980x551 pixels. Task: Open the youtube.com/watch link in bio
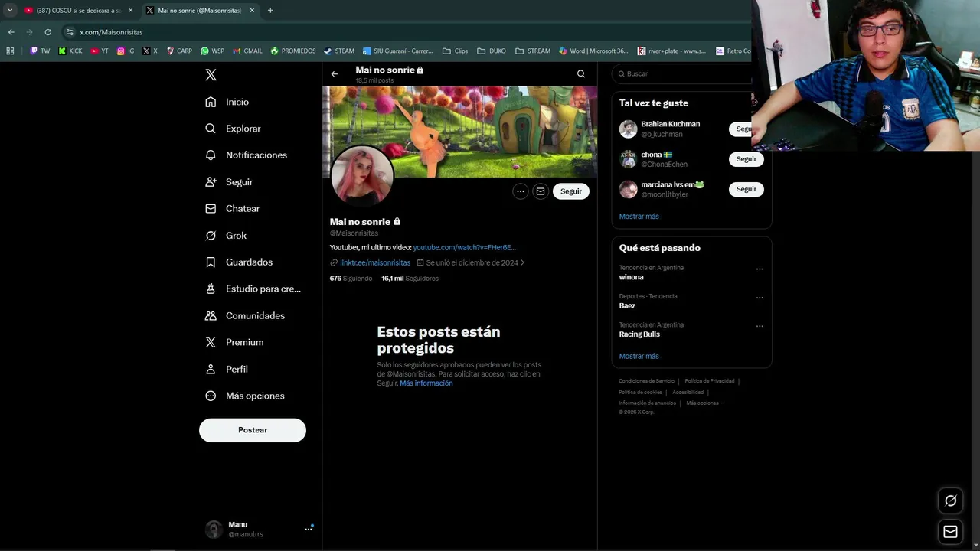point(465,247)
